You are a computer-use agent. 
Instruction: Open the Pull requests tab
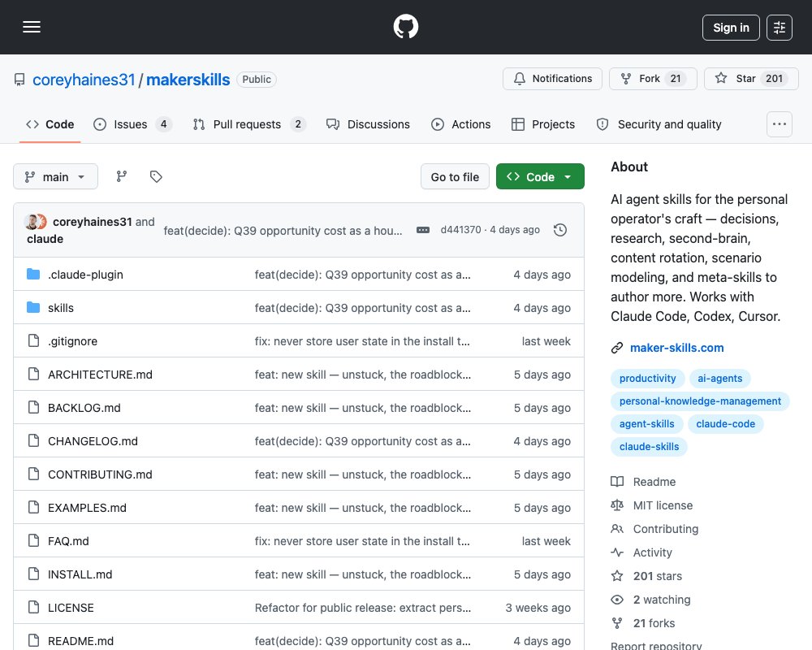coord(249,124)
